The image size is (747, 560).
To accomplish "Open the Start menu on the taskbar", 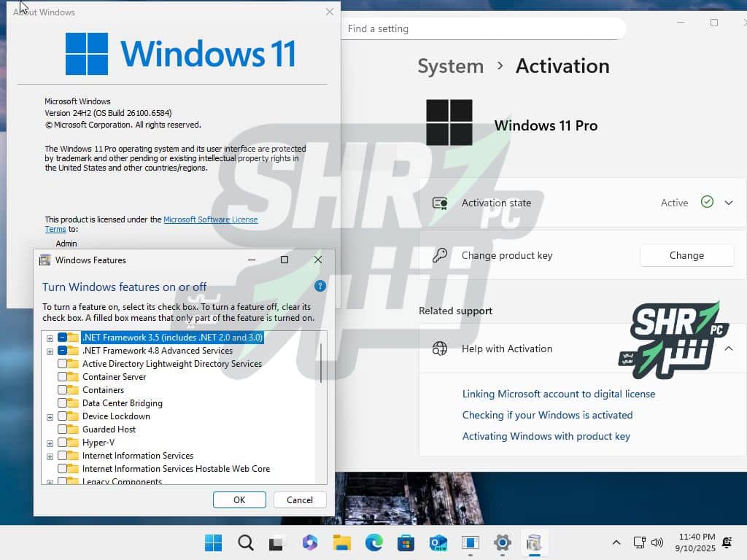I will coord(213,542).
